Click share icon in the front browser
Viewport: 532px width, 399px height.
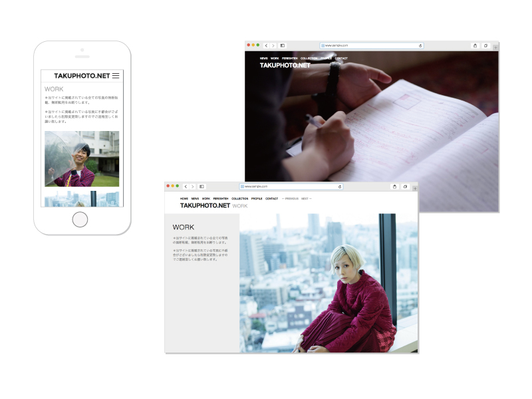click(x=395, y=186)
